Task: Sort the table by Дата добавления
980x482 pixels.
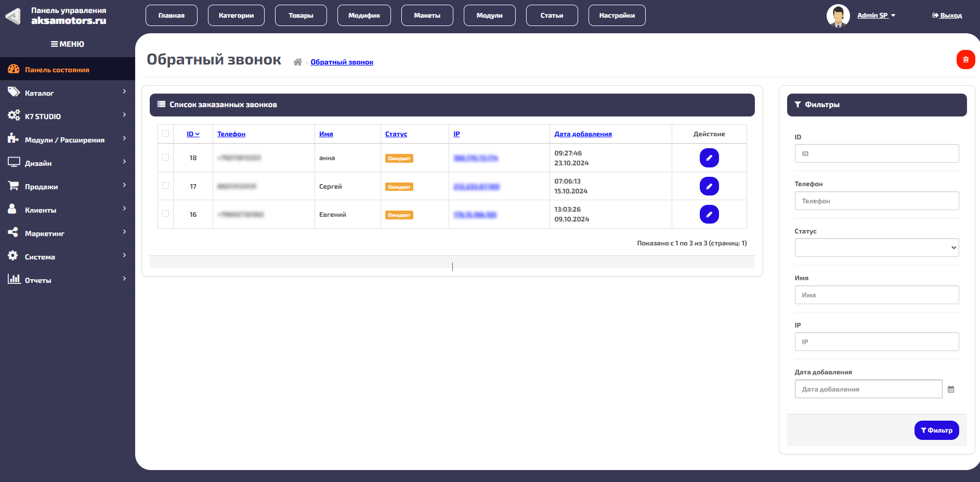Action: point(583,134)
